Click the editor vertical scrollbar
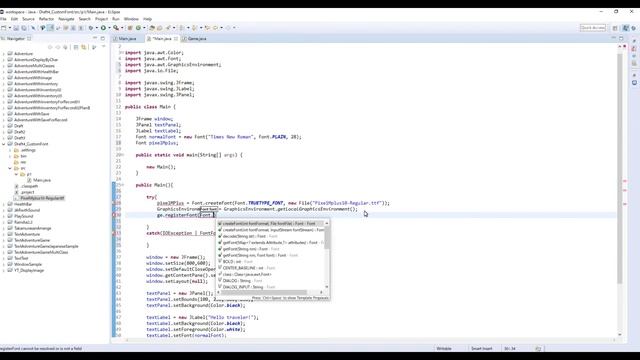This screenshot has height=360, width=640. [620, 168]
